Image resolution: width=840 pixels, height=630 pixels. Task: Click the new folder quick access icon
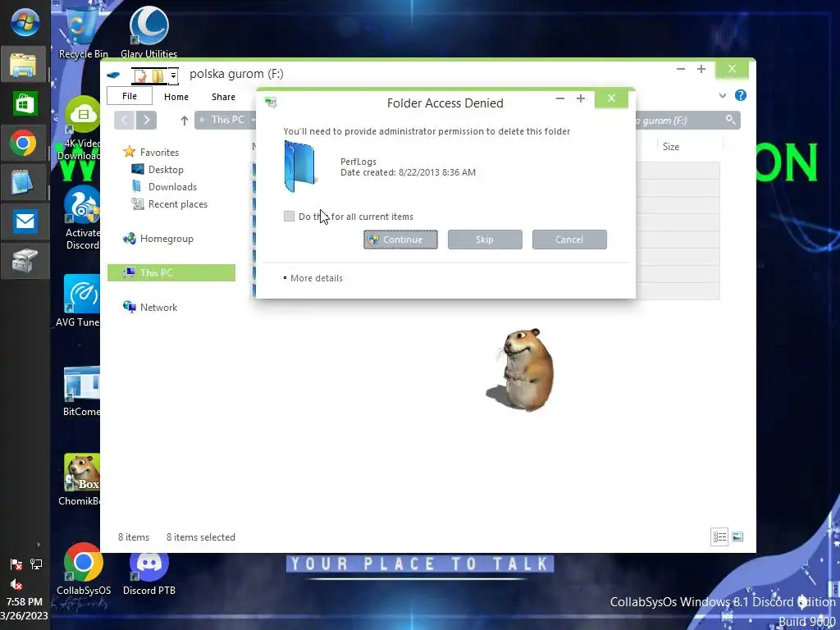[x=157, y=75]
